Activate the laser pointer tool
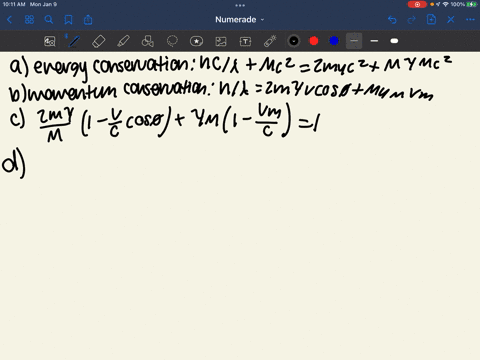The image size is (480, 360). (x=270, y=41)
